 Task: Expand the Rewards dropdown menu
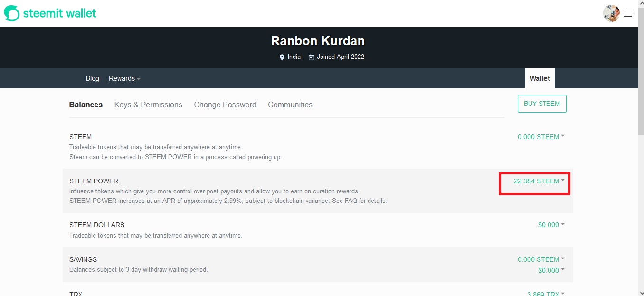(124, 78)
